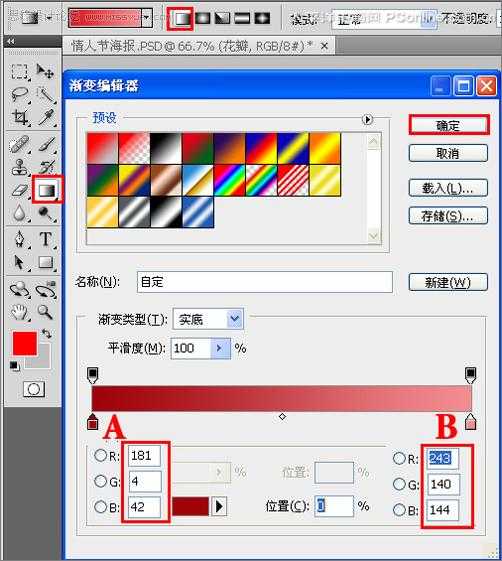Close the 情人节海报.PSD document tab
The width and height of the screenshot is (502, 561).
tap(324, 46)
